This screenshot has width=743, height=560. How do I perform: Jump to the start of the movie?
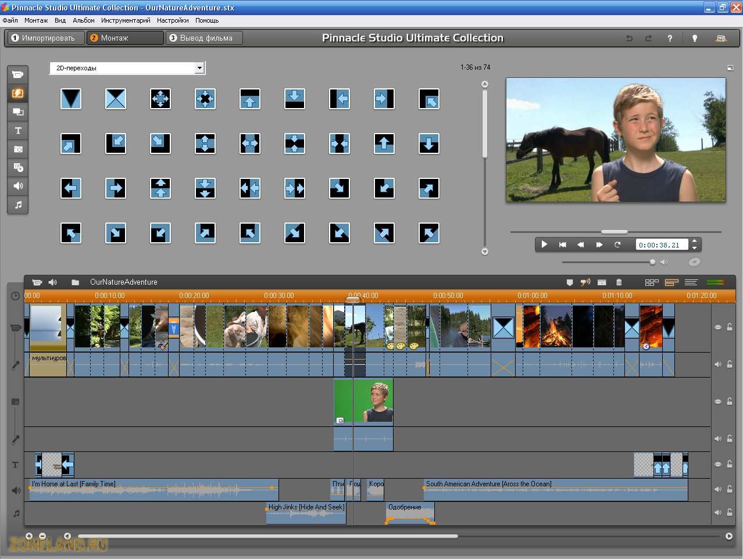click(562, 245)
